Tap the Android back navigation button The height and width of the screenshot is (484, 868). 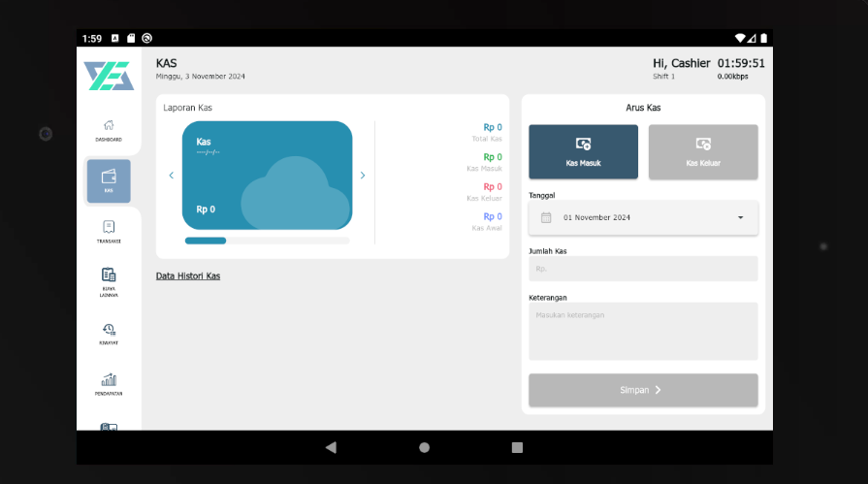(x=331, y=447)
